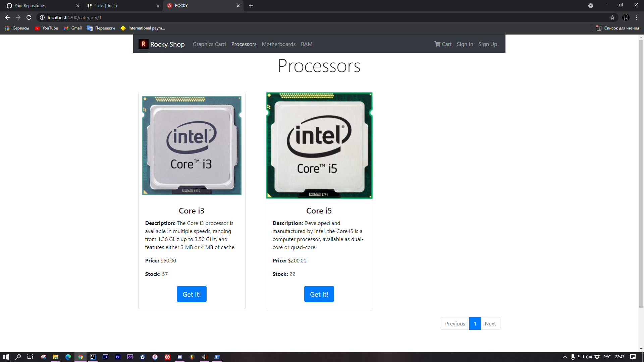Open the International payments bookmark
This screenshot has width=644, height=362.
coord(143,28)
